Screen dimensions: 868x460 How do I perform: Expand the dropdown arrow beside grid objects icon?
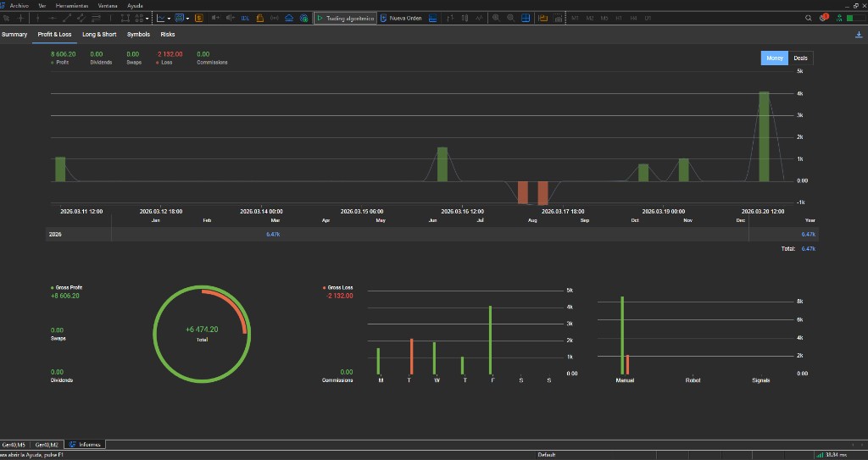click(x=148, y=18)
